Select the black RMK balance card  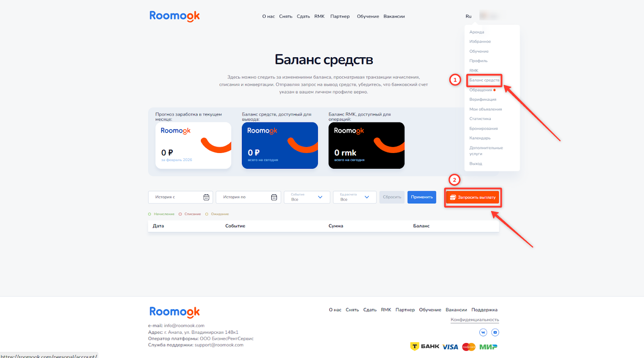[x=366, y=145]
